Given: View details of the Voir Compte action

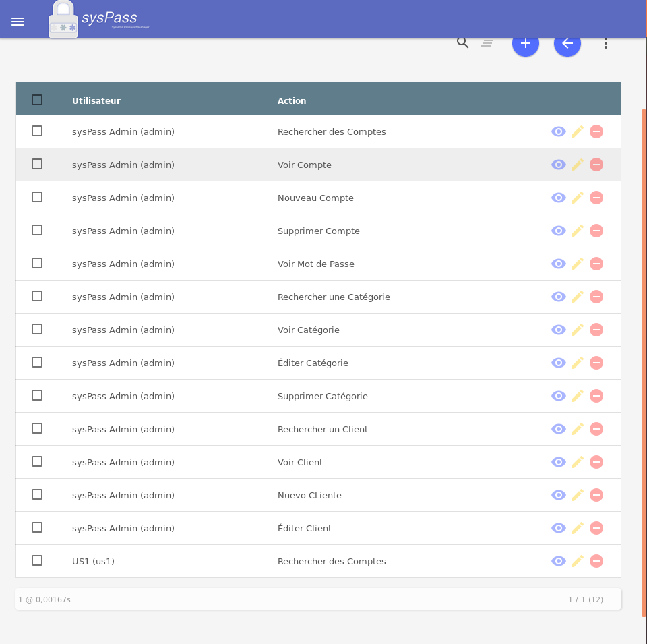Looking at the screenshot, I should (559, 165).
